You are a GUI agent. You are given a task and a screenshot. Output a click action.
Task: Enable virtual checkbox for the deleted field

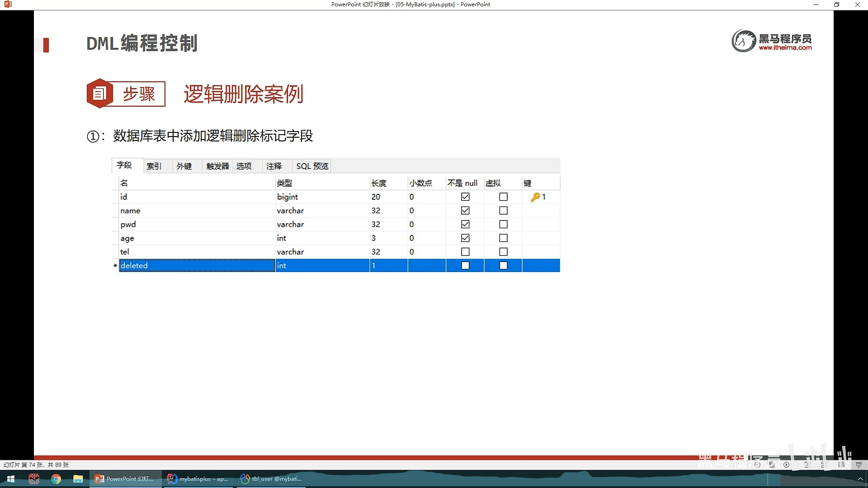[503, 266]
